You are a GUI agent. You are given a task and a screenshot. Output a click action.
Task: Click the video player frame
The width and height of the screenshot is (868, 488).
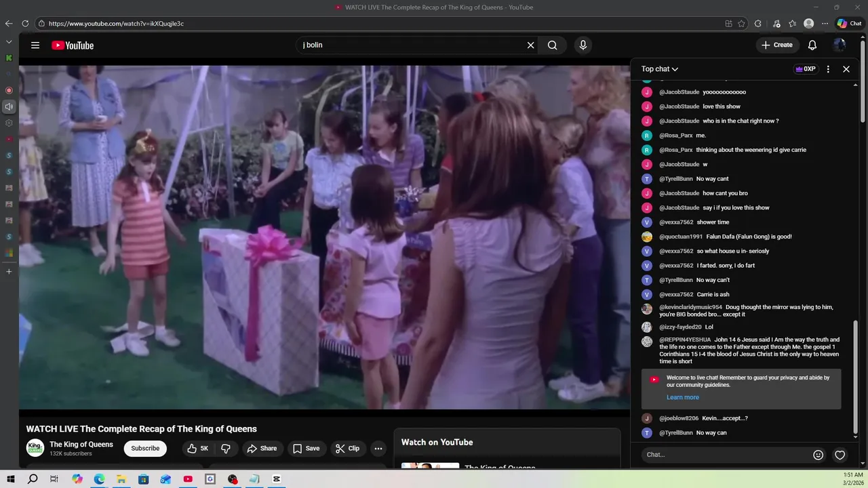click(324, 237)
